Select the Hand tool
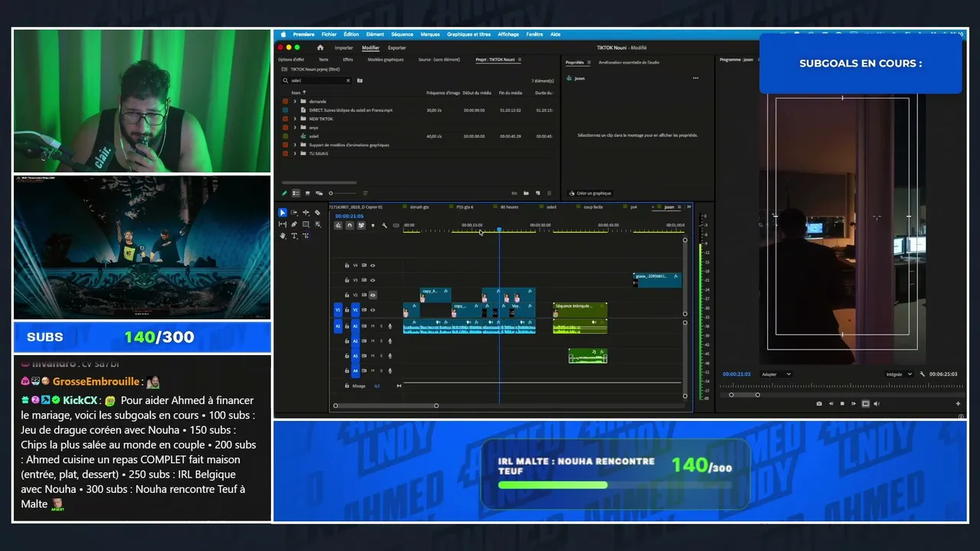The height and width of the screenshot is (551, 980). point(283,236)
